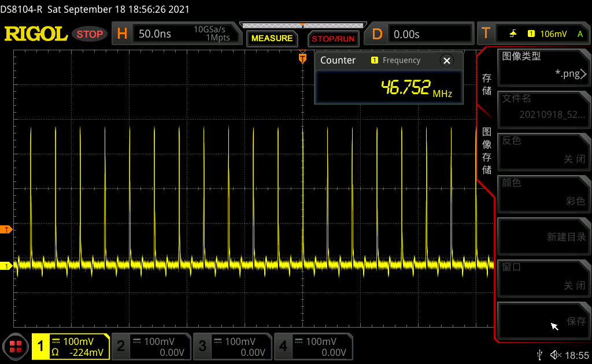This screenshot has height=364, width=592.
Task: Click the DS8104-R date and time header text
Action: click(x=95, y=9)
